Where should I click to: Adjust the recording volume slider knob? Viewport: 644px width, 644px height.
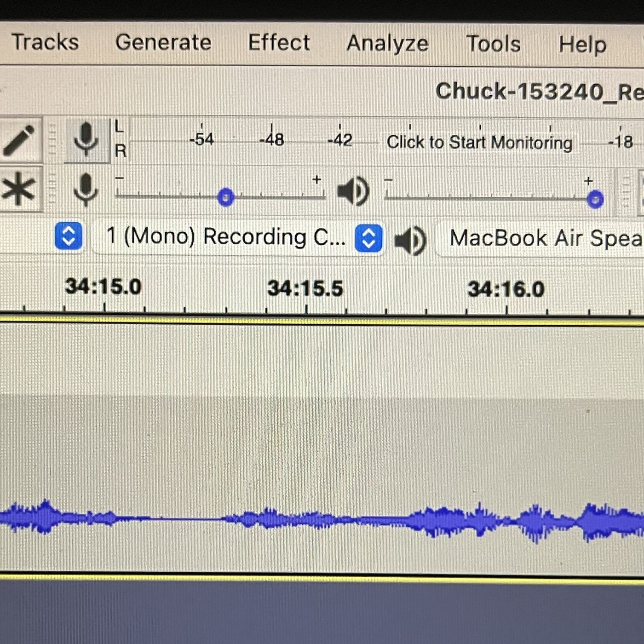(x=225, y=197)
